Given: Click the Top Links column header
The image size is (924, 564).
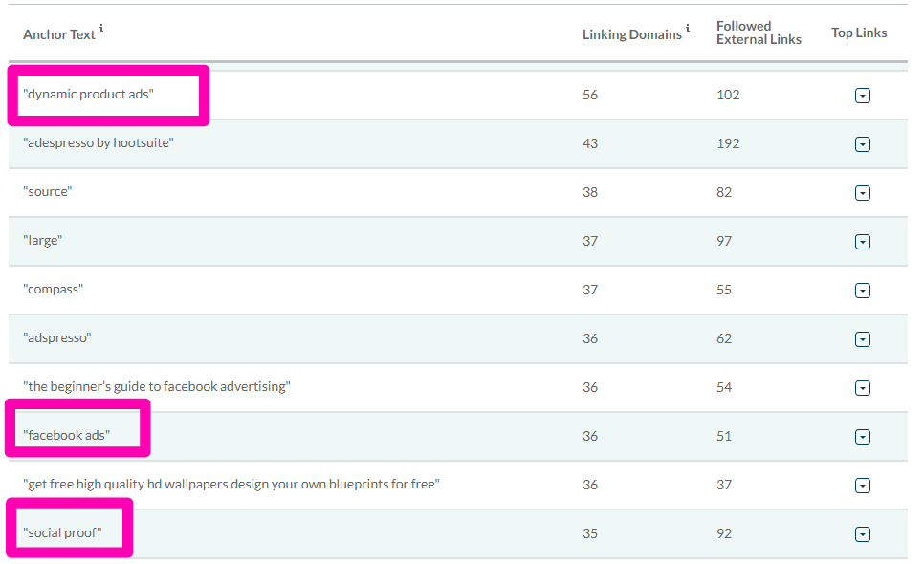Looking at the screenshot, I should click(859, 33).
